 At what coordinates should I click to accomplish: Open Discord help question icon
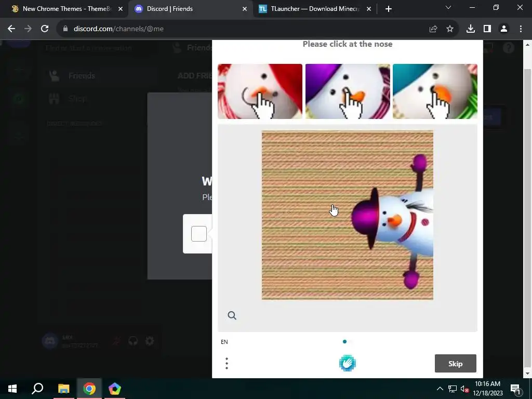coord(508,48)
